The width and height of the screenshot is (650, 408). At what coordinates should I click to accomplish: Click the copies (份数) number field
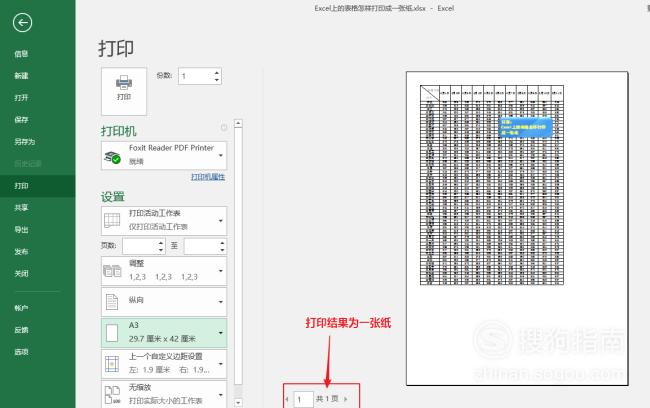click(x=196, y=76)
